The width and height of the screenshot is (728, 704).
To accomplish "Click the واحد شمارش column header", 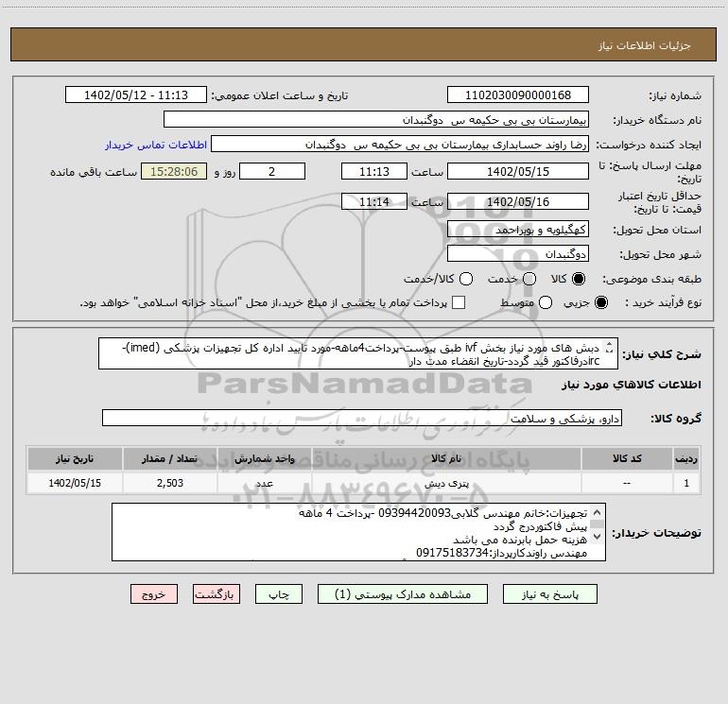I will [x=264, y=458].
